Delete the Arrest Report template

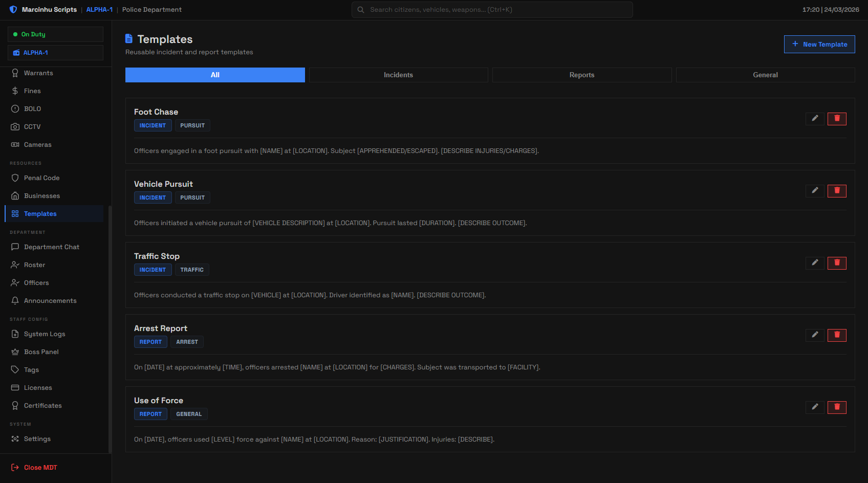click(x=837, y=335)
